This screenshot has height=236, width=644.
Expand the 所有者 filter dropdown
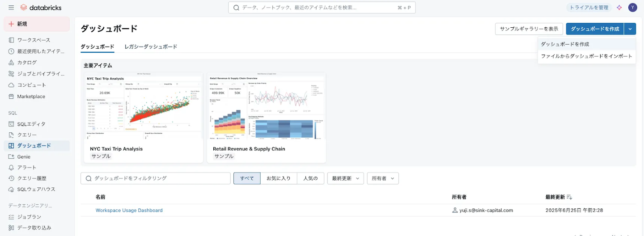point(382,178)
